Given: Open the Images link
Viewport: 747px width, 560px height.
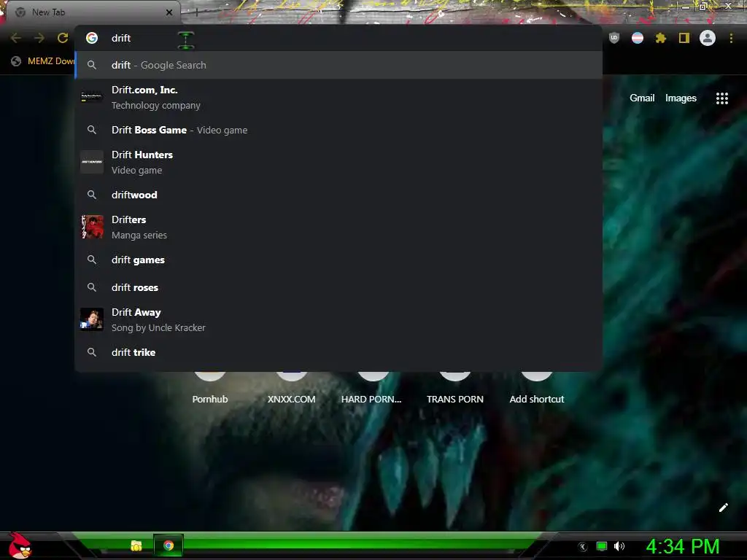Looking at the screenshot, I should [681, 98].
